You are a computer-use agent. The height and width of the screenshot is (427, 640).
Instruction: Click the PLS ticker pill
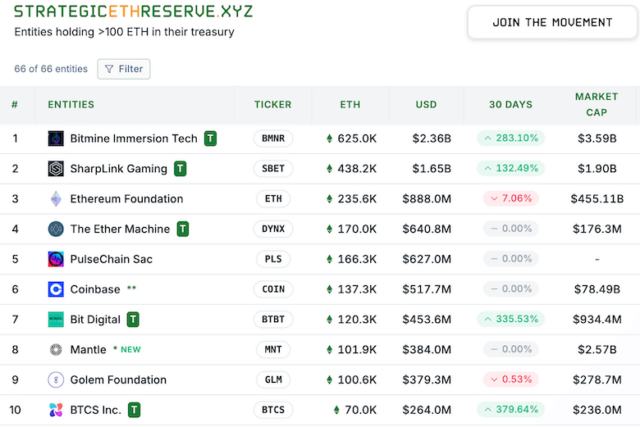[x=273, y=259]
